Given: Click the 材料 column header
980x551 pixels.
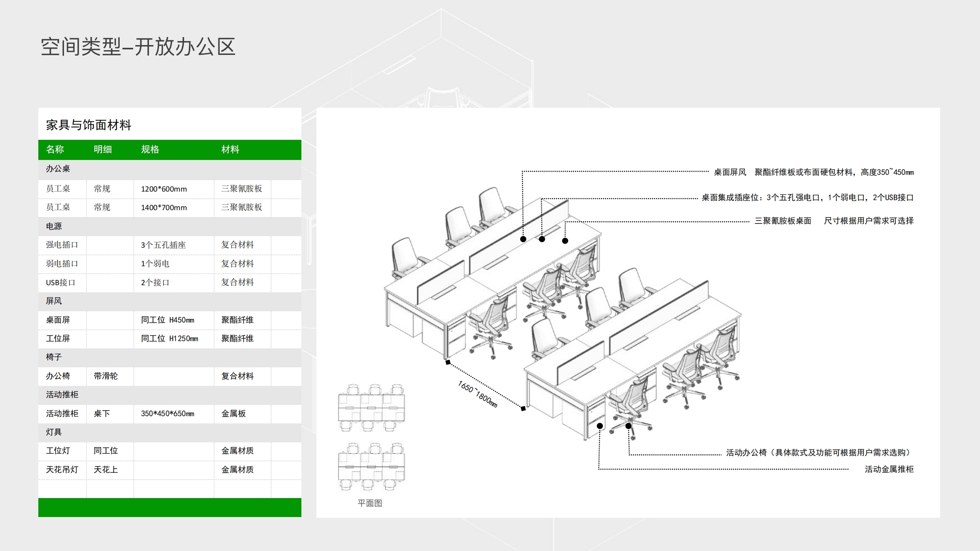Looking at the screenshot, I should [230, 149].
